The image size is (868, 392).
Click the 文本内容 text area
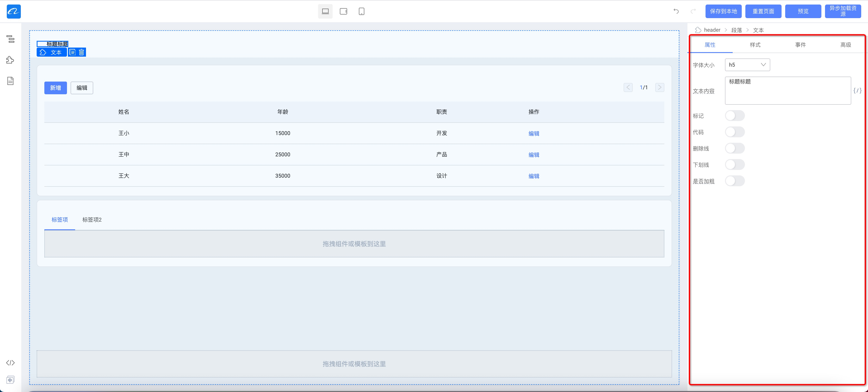point(787,90)
